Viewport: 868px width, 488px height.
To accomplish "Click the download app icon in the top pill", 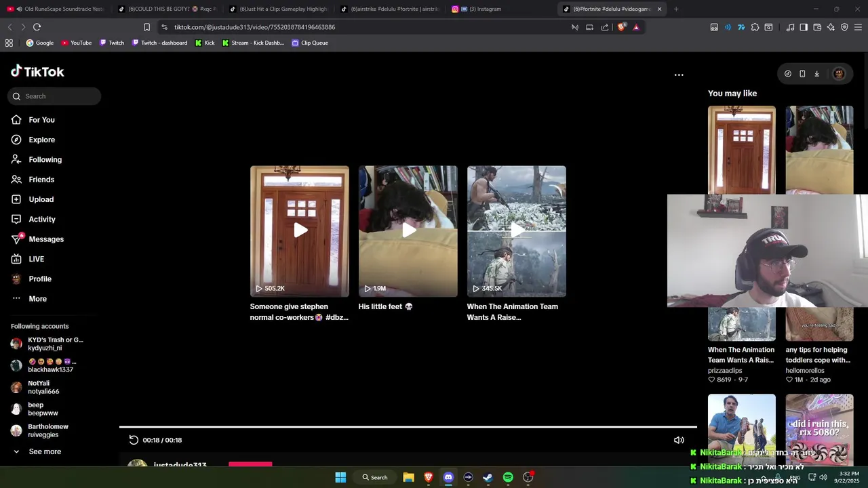I will (816, 74).
